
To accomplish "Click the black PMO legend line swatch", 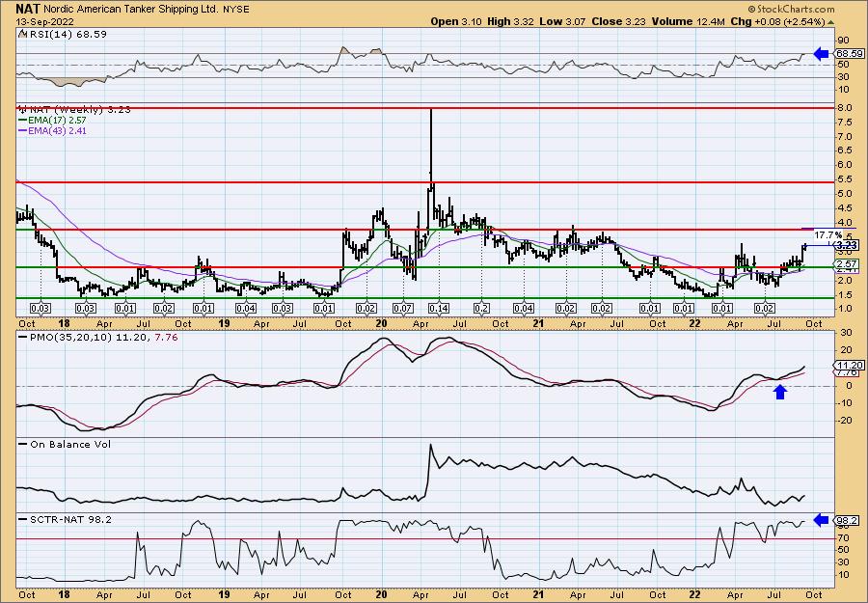I will (23, 337).
